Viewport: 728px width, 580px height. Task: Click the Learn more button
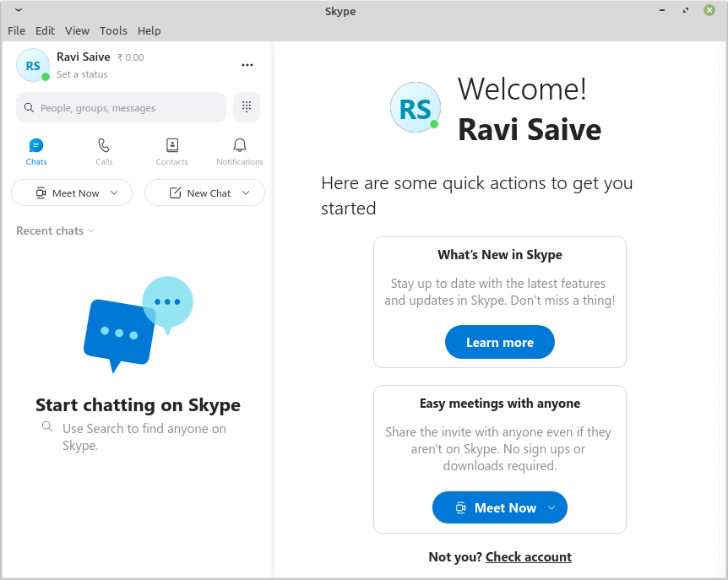500,342
